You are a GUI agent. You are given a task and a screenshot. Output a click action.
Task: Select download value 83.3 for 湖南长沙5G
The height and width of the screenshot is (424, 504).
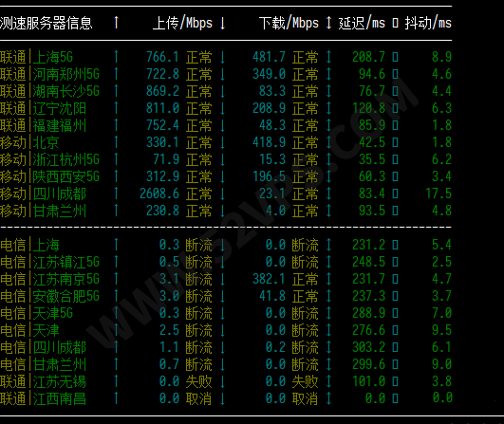pyautogui.click(x=272, y=91)
